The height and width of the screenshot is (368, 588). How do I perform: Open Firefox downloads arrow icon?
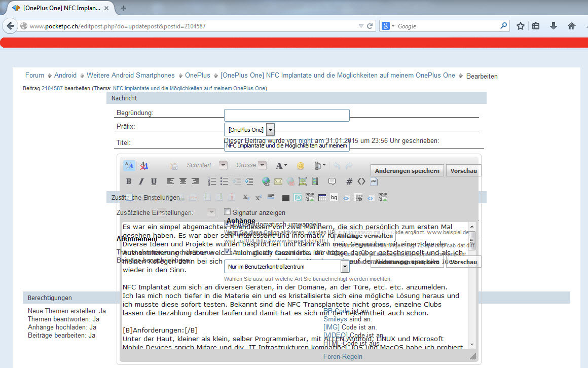pyautogui.click(x=554, y=26)
